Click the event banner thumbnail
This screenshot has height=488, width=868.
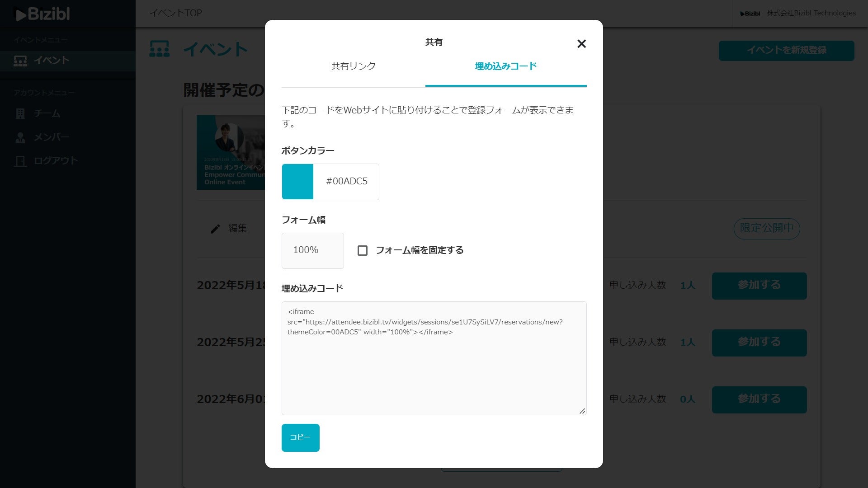pyautogui.click(x=231, y=152)
